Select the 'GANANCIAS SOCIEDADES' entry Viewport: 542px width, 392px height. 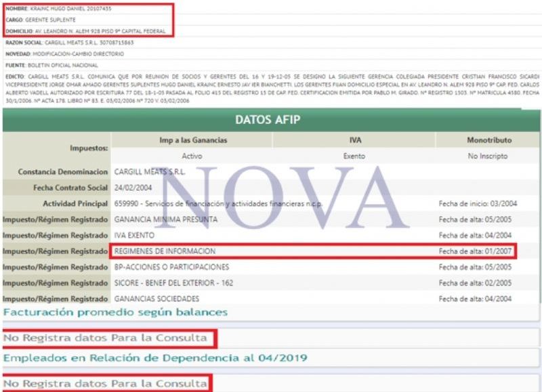(x=157, y=299)
